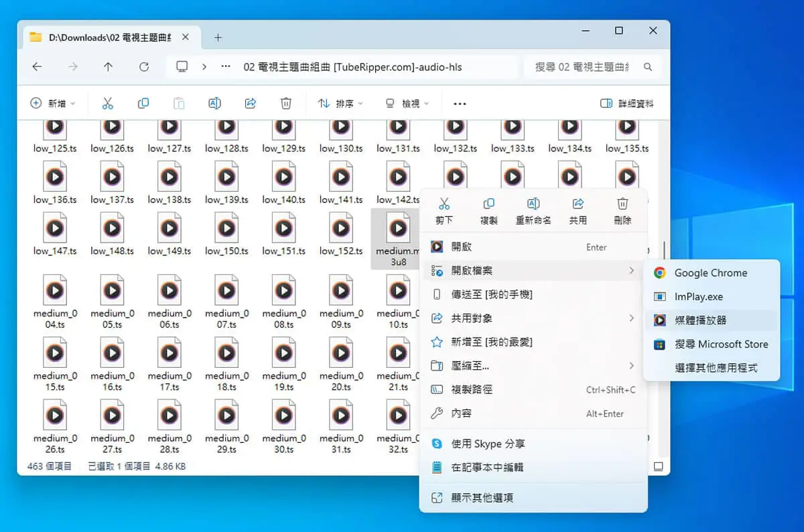Viewport: 804px width, 532px height.
Task: Click the Copy icon in context menu
Action: tap(488, 204)
